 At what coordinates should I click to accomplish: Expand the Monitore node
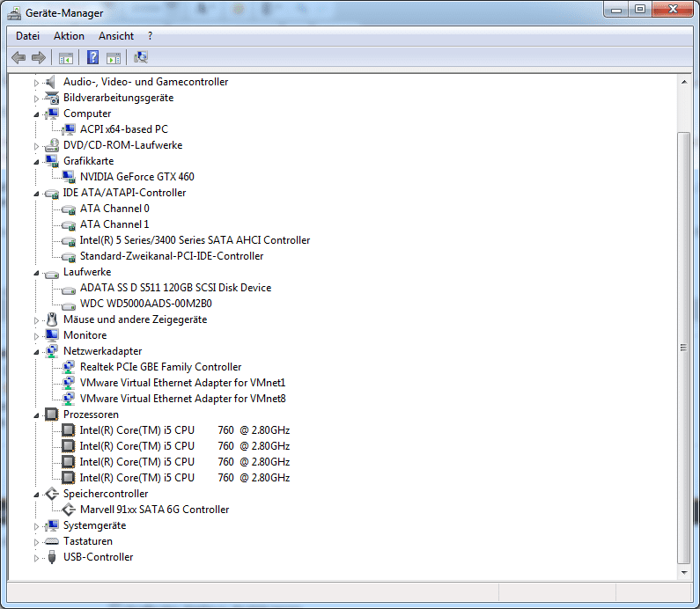click(x=36, y=336)
